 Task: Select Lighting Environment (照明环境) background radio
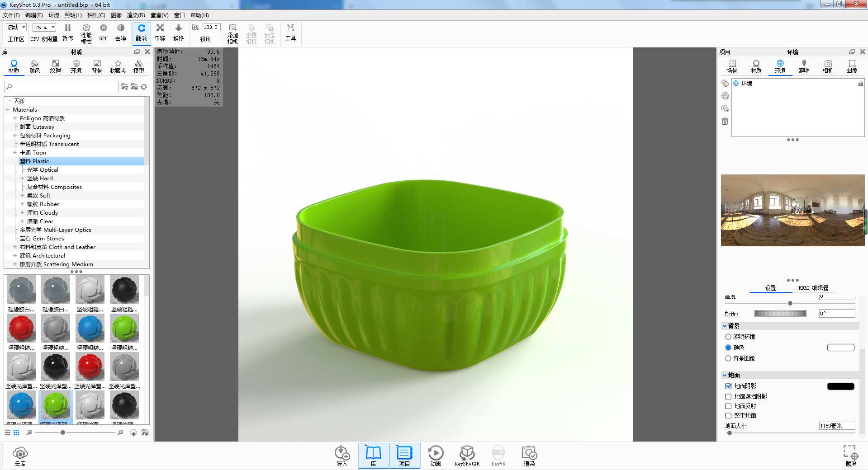point(728,337)
